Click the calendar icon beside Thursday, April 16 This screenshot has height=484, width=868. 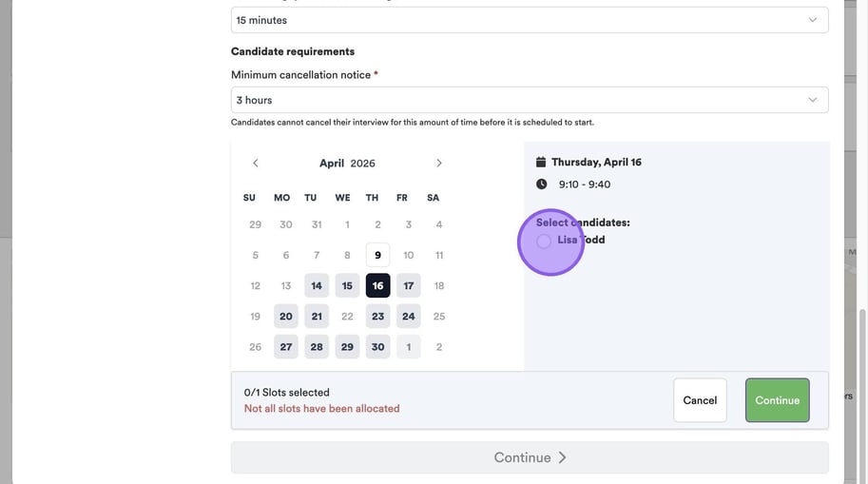tap(541, 163)
